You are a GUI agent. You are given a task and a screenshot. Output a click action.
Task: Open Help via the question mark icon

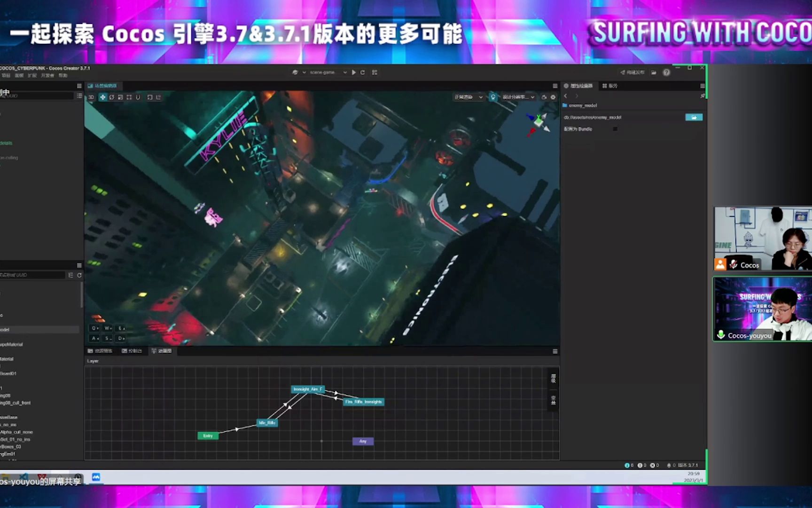[666, 72]
